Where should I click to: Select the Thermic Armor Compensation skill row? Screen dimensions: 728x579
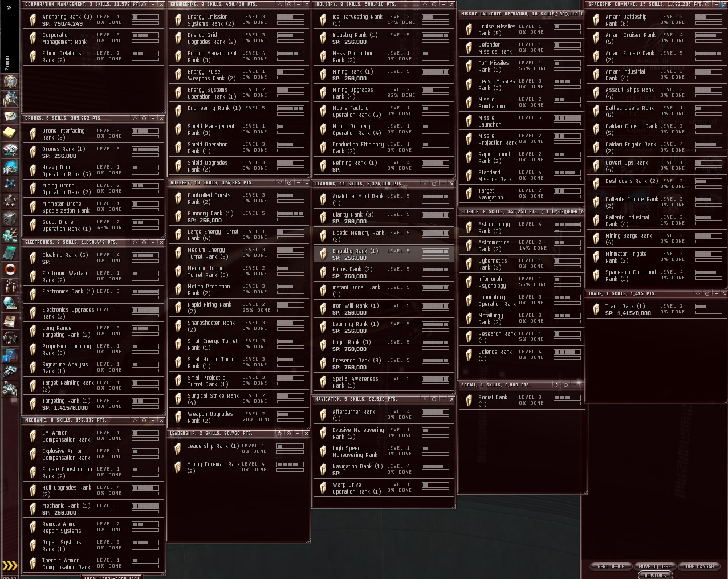pyautogui.click(x=93, y=564)
